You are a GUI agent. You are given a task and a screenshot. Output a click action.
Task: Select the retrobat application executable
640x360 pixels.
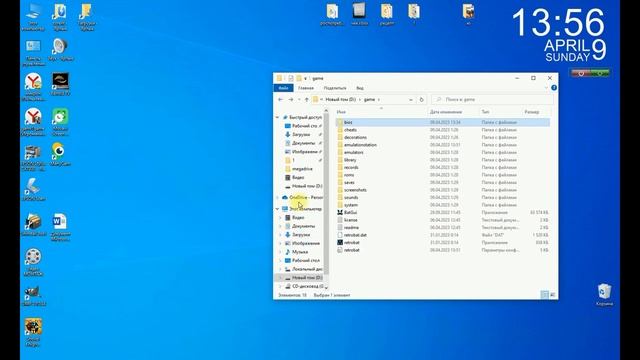pyautogui.click(x=351, y=242)
